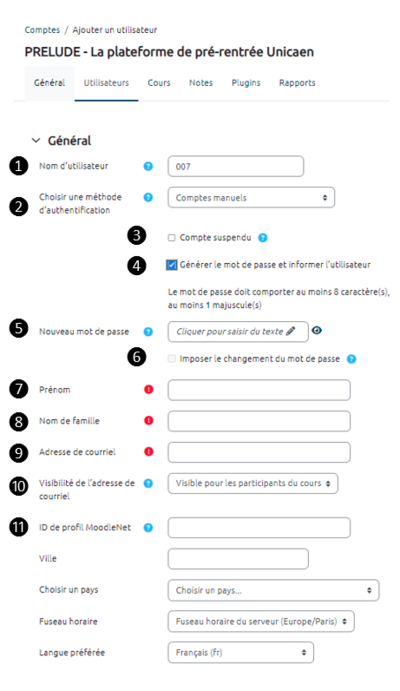Show help for Nouveau mot de passe
The image size is (400, 691).
(x=148, y=332)
